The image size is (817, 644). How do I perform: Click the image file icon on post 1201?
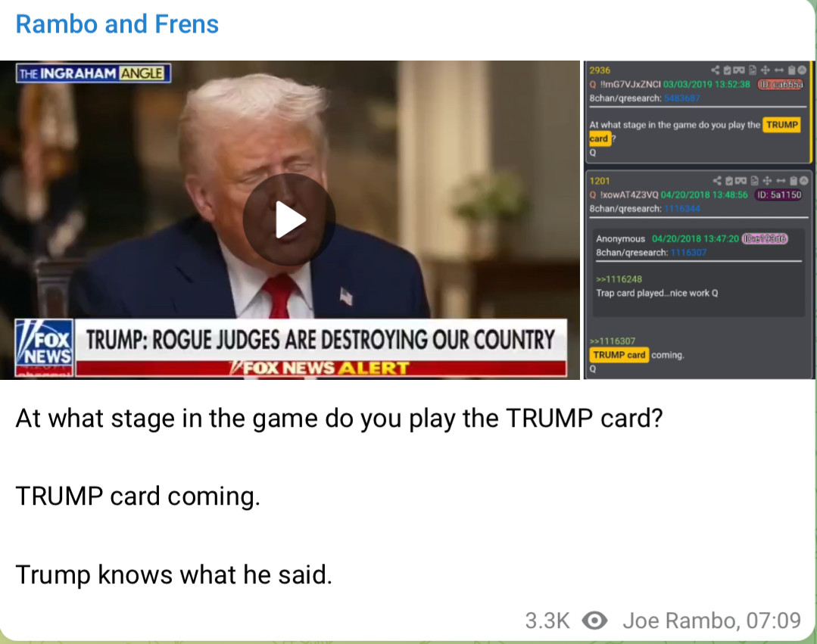tap(754, 181)
